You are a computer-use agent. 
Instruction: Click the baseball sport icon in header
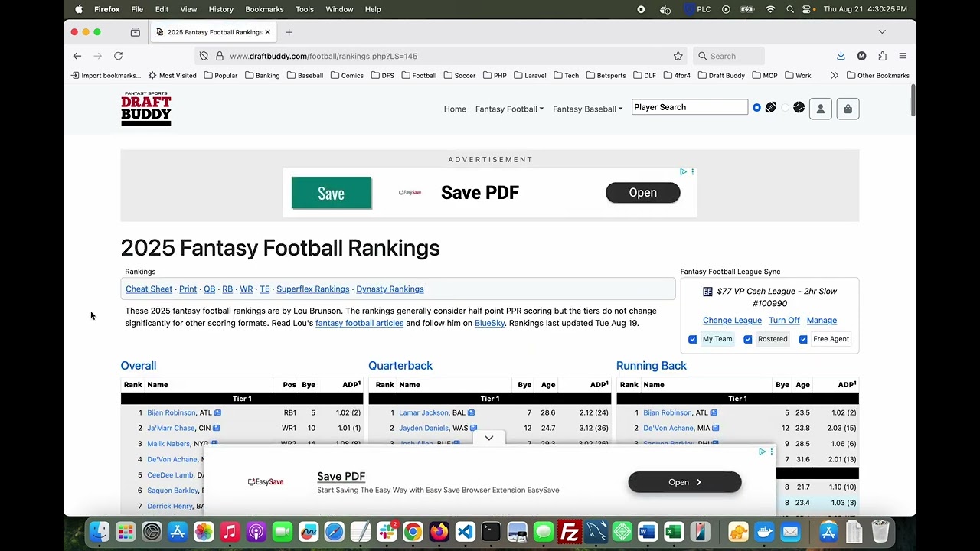[x=799, y=108]
